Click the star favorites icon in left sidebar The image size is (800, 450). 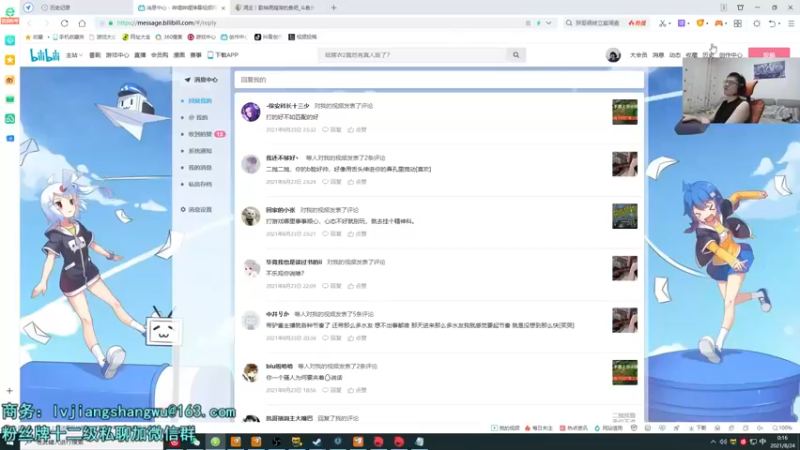click(10, 60)
